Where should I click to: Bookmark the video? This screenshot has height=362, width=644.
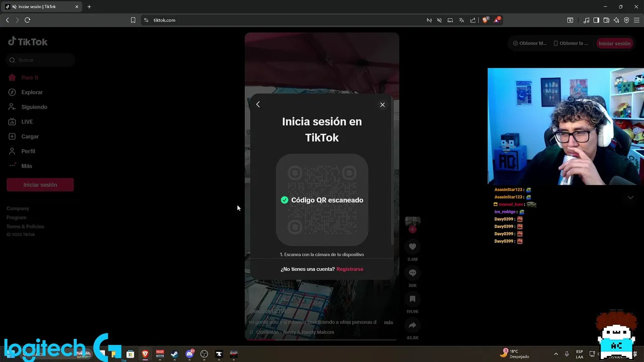pyautogui.click(x=413, y=299)
